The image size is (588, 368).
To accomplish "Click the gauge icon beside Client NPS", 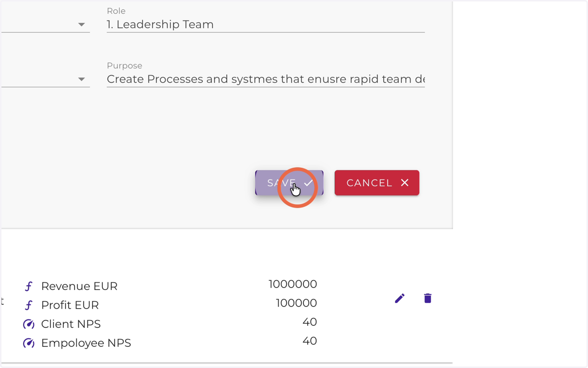I will tap(29, 324).
